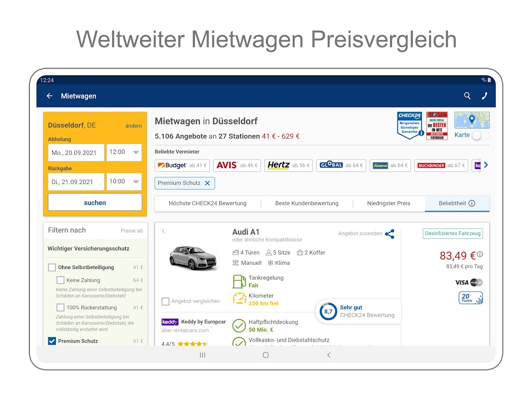
Task: Click the Klima snowflake icon
Action: 270,263
